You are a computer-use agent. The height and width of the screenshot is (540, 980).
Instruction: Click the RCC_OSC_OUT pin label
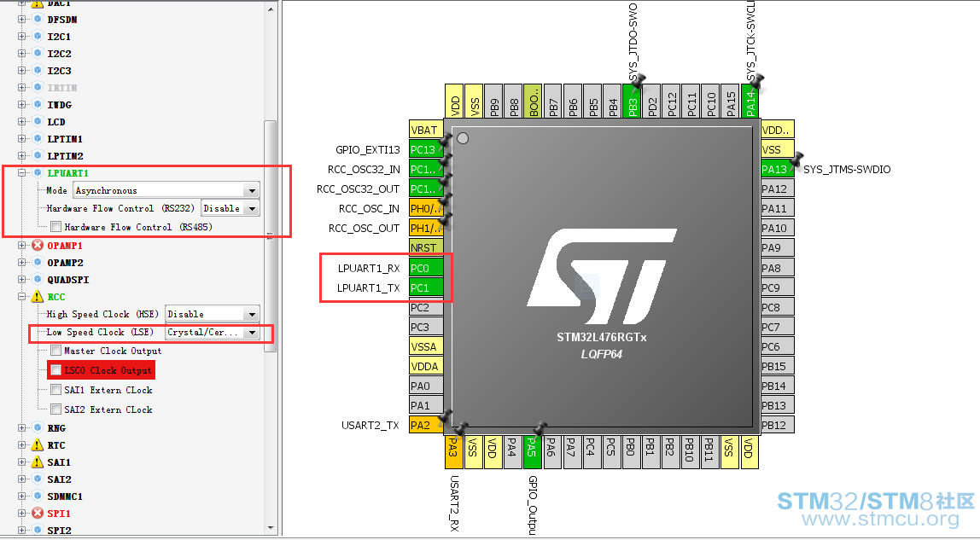coord(364,229)
